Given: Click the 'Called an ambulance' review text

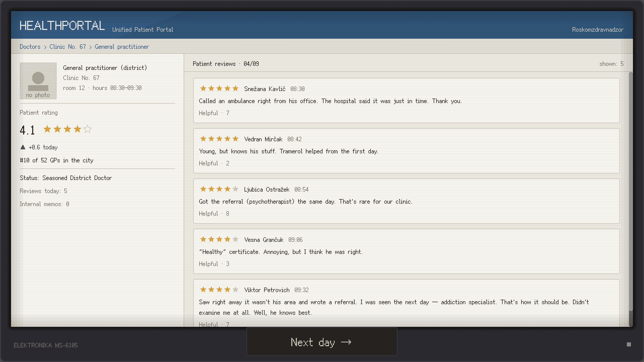Looking at the screenshot, I should [x=330, y=101].
